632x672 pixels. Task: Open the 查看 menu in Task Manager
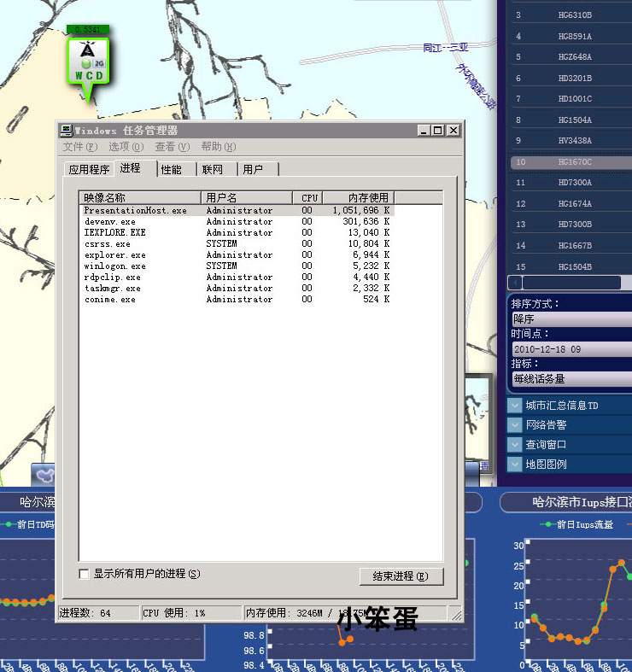173,147
